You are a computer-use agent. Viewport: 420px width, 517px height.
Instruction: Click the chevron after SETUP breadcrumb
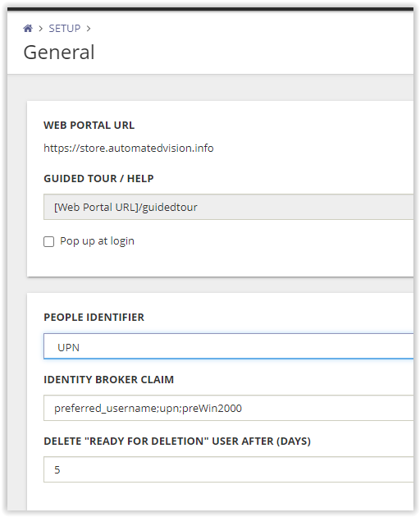[89, 29]
